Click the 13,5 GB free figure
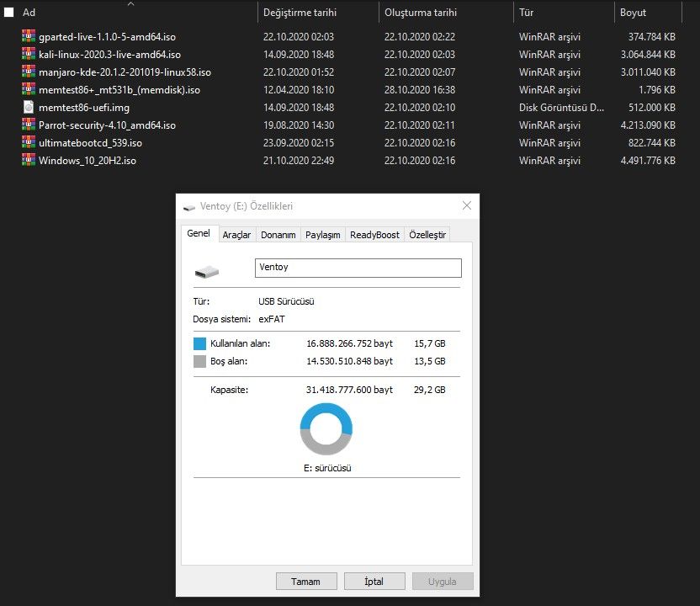The height and width of the screenshot is (606, 700). 429,361
